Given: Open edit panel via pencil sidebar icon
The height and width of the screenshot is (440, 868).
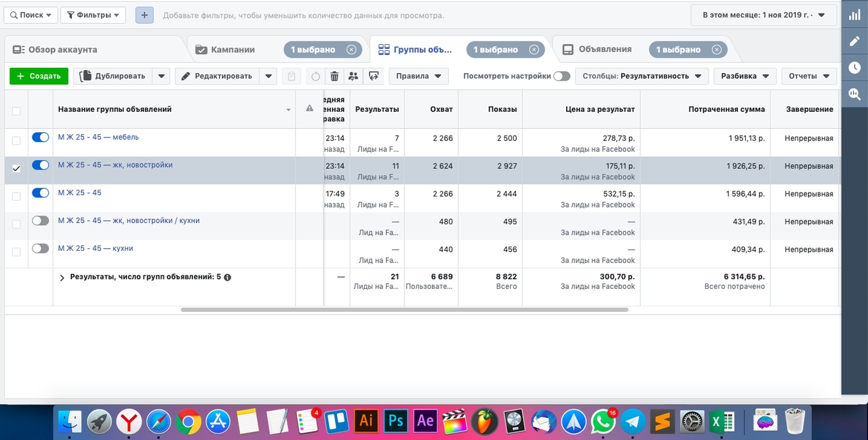Looking at the screenshot, I should tap(854, 41).
